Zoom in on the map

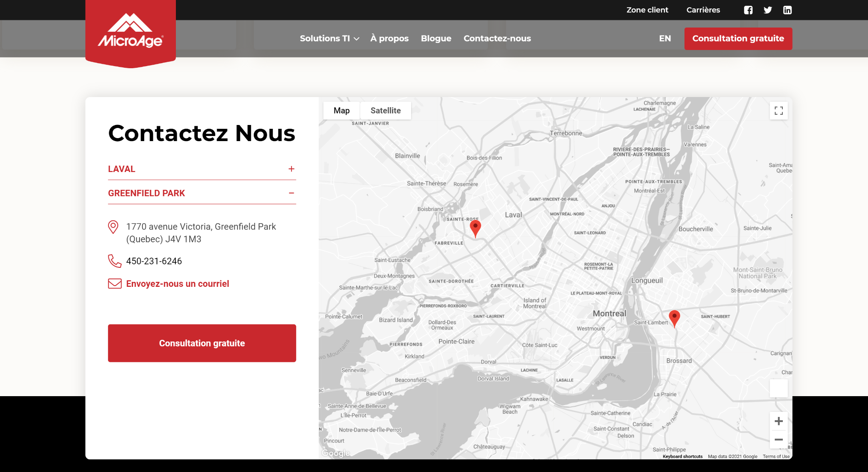coord(779,421)
